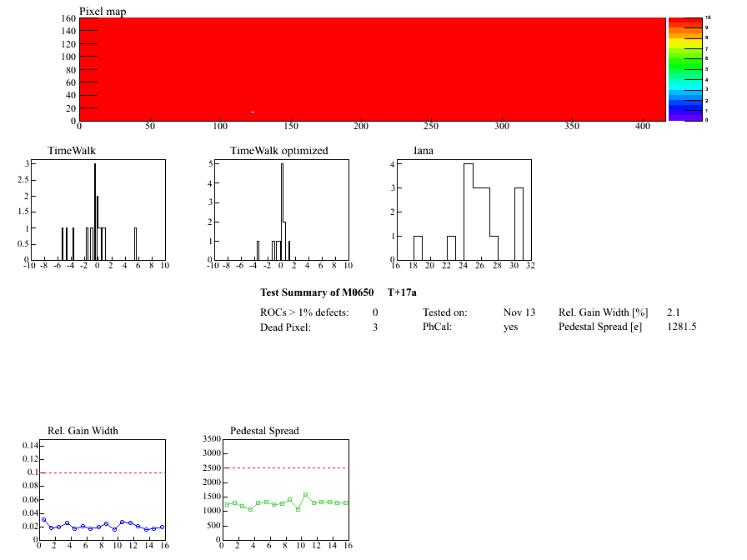747x560 pixels.
Task: Click the Dead Pixel value 3
Action: click(375, 327)
